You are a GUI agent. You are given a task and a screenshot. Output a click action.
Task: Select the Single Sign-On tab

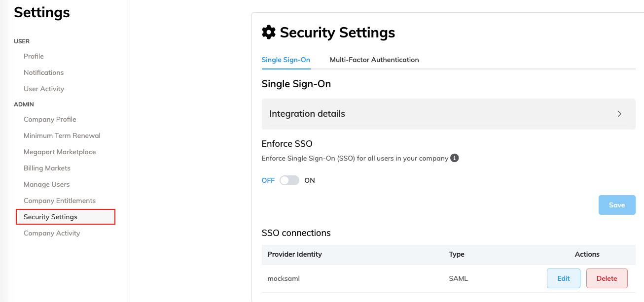click(286, 60)
